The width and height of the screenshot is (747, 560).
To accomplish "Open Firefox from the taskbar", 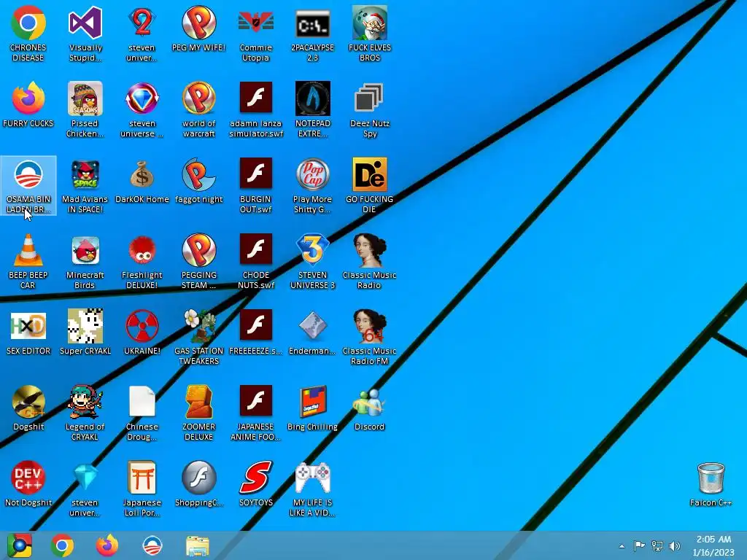I will tap(107, 545).
